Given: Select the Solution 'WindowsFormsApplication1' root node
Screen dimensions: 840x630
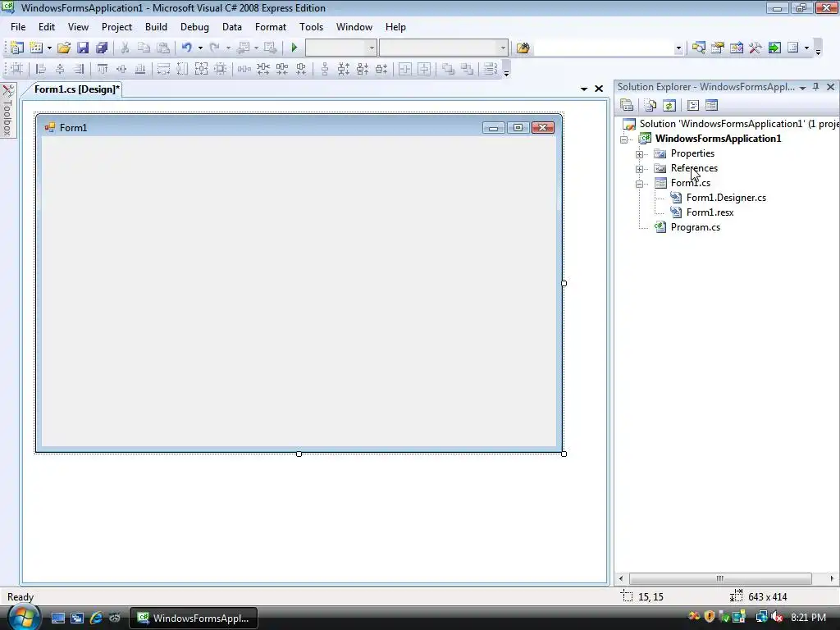Looking at the screenshot, I should [739, 124].
